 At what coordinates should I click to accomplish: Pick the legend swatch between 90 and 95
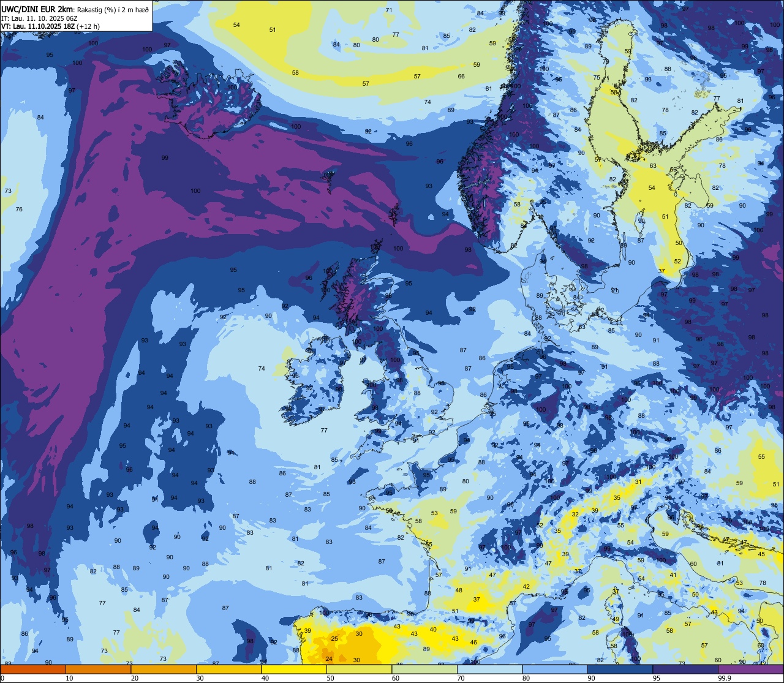point(620,669)
